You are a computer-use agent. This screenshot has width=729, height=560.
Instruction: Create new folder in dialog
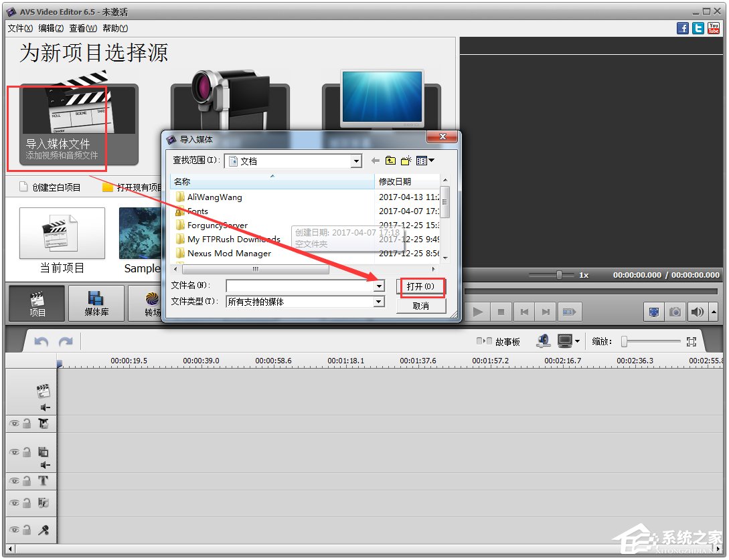406,161
